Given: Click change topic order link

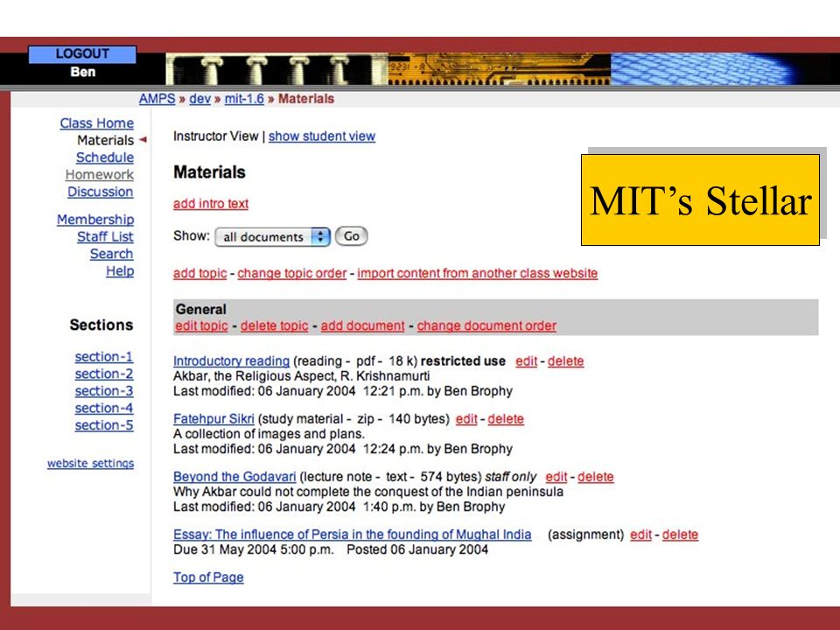Looking at the screenshot, I should click(292, 273).
